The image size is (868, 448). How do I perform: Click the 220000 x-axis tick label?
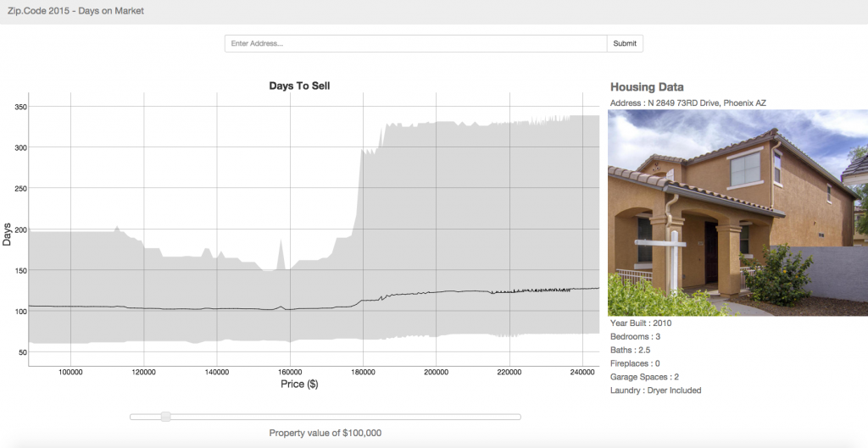509,373
